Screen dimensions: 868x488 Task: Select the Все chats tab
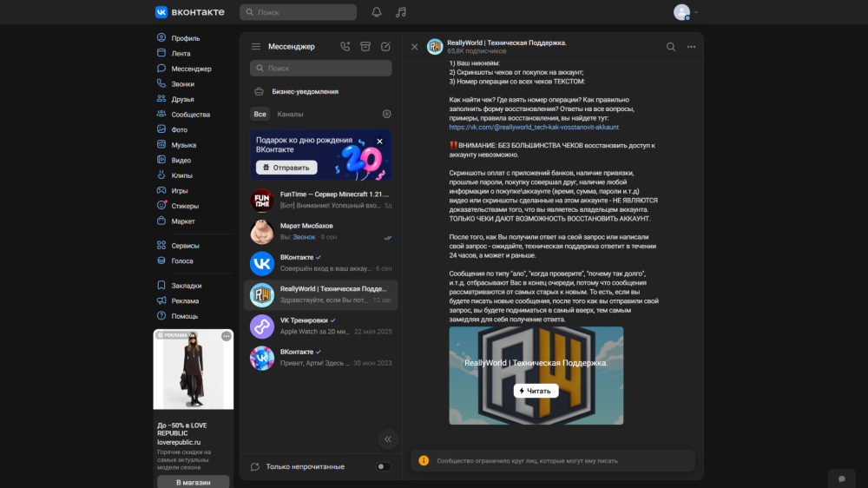tap(260, 114)
